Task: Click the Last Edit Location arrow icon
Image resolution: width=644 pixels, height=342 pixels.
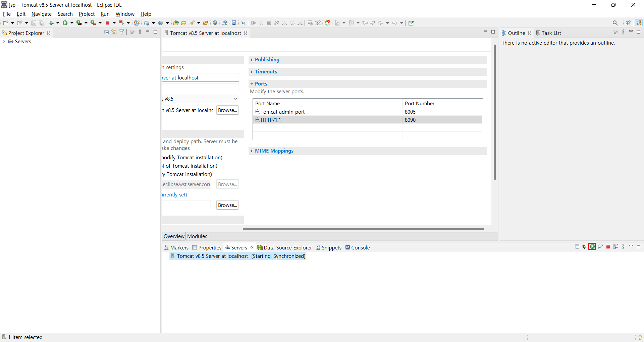Action: (x=365, y=23)
